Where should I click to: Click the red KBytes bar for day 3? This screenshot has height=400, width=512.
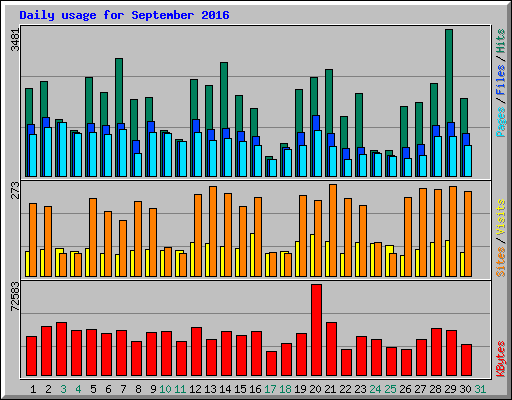tap(61, 349)
